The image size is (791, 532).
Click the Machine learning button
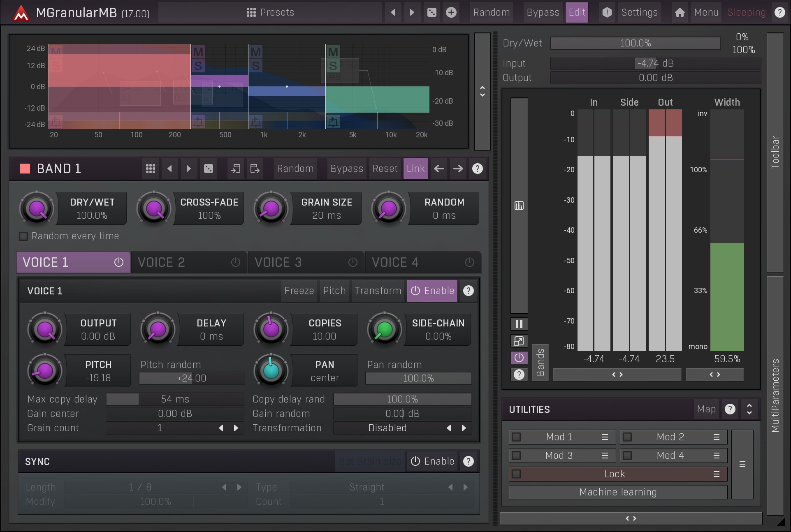617,492
